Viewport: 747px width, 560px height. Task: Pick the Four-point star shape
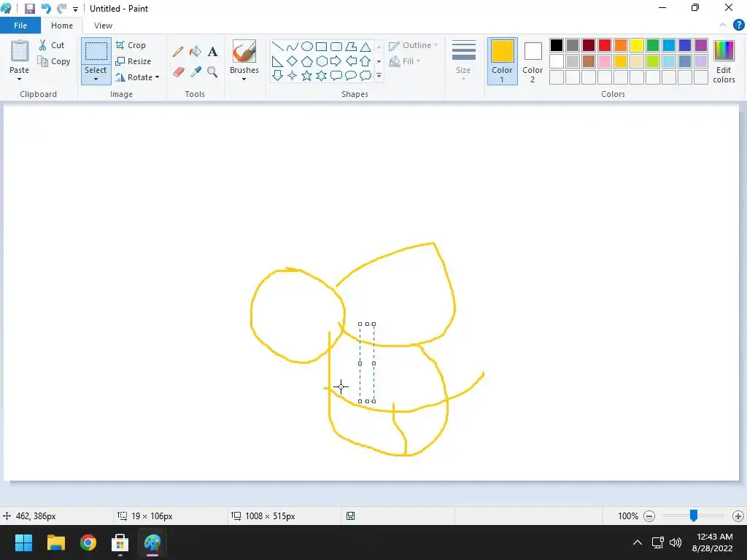(293, 75)
